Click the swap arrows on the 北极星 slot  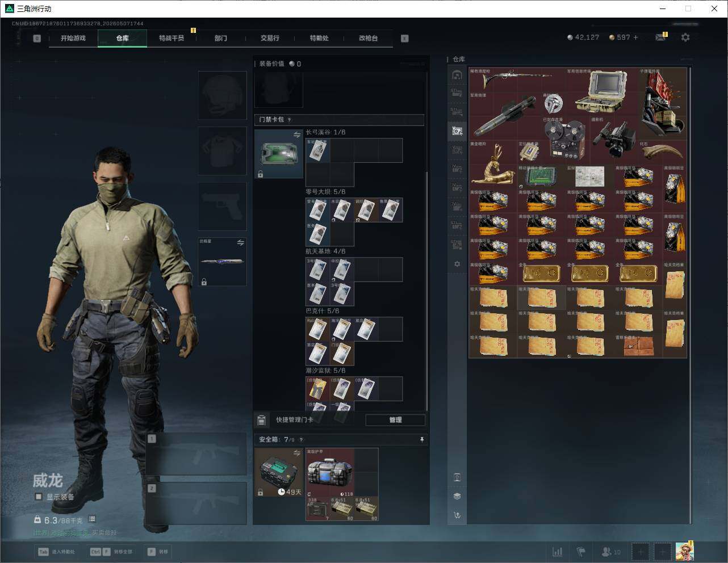[x=241, y=243]
